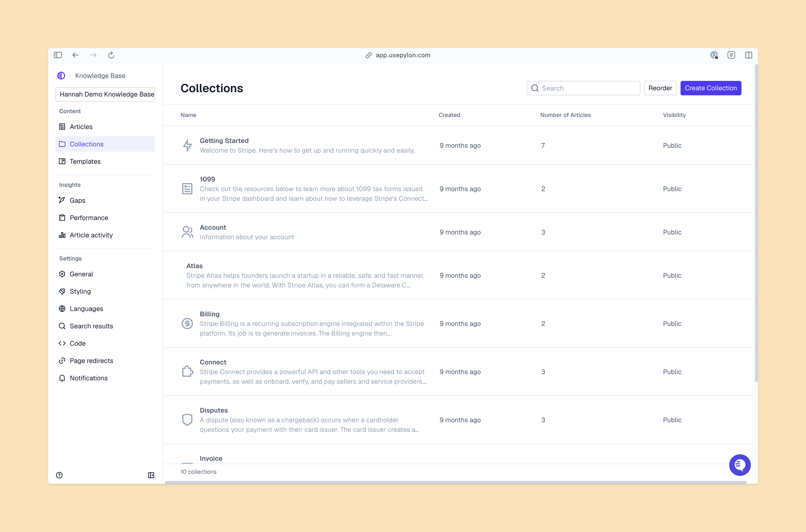Open the Articles section in the sidebar
This screenshot has height=532, width=806.
tap(81, 127)
